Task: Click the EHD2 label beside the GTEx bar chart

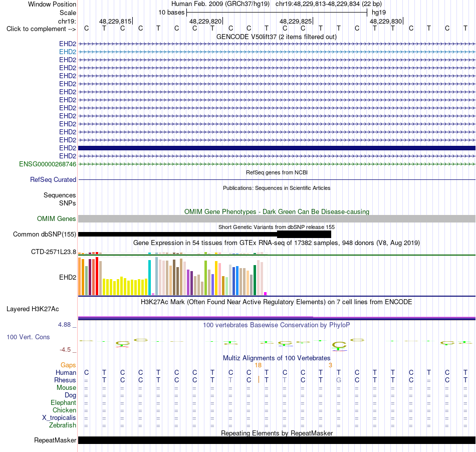Action: tap(68, 277)
